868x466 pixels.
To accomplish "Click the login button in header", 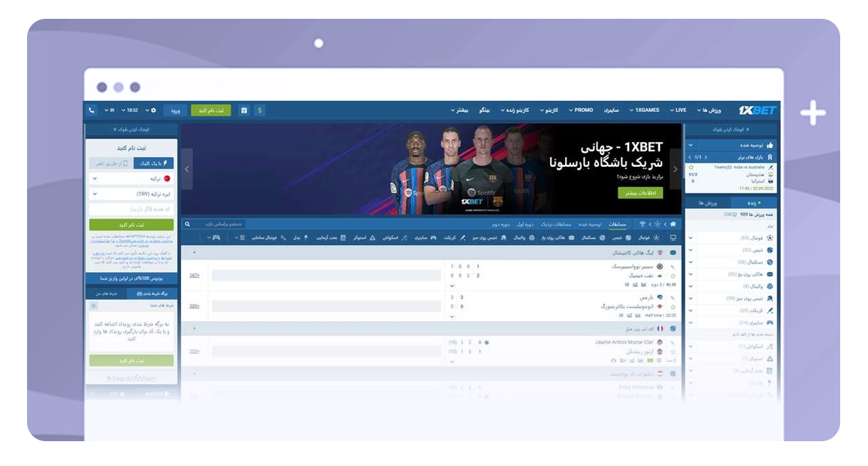I will click(175, 110).
